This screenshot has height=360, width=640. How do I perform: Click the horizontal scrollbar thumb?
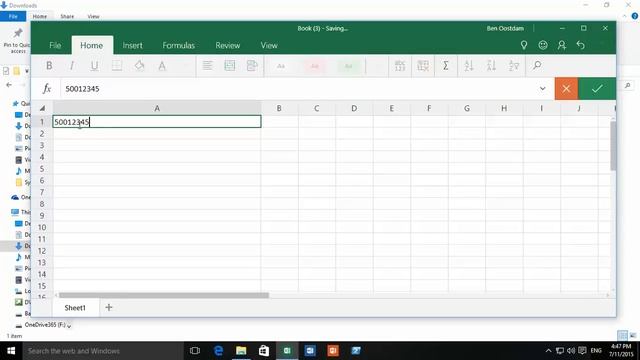pos(164,295)
